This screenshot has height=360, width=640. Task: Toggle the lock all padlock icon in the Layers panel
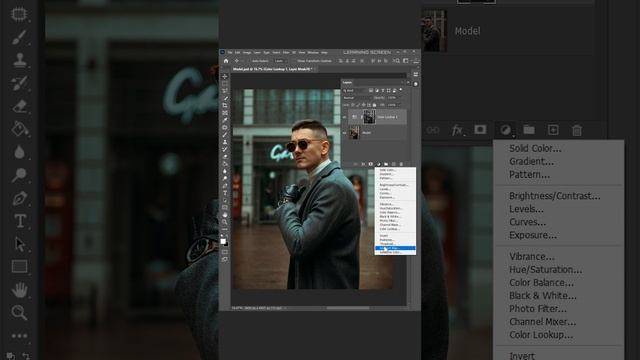tap(374, 105)
